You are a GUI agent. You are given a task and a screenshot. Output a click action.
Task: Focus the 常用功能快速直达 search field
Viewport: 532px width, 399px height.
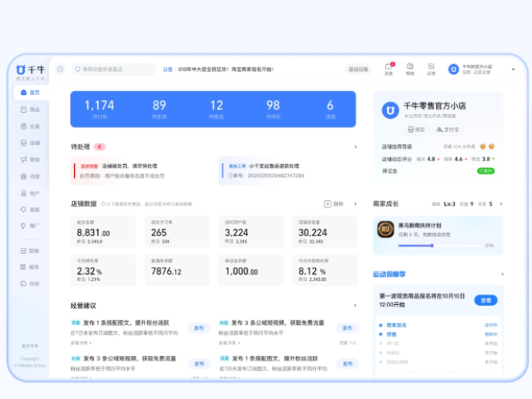pyautogui.click(x=114, y=69)
